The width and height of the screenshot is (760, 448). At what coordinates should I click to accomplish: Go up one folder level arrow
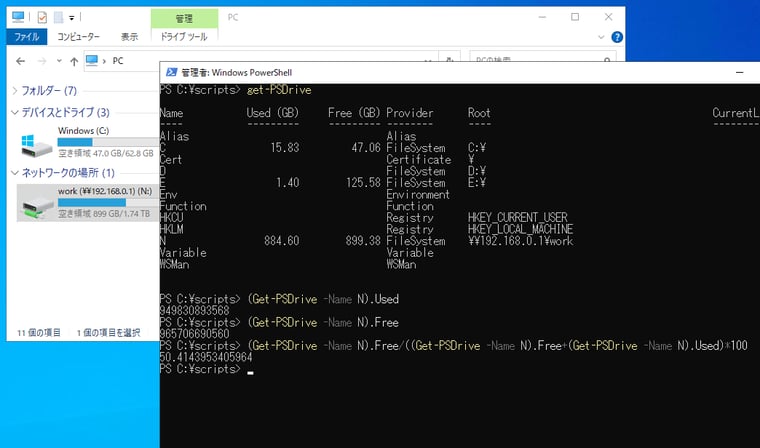click(74, 61)
